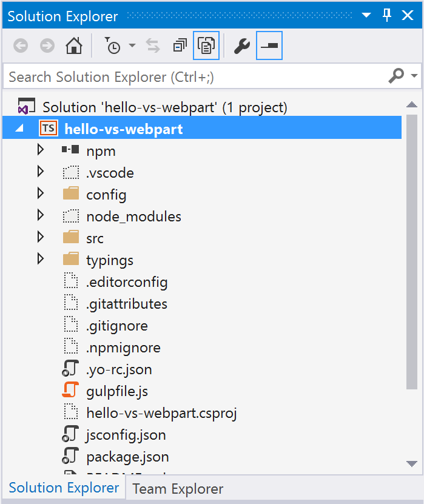Select the src folder name
Viewport: 424px width, 504px height.
pyautogui.click(x=95, y=238)
